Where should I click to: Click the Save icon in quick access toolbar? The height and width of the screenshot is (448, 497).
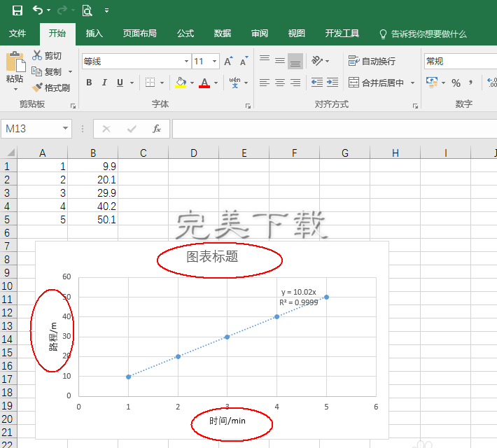click(x=17, y=10)
